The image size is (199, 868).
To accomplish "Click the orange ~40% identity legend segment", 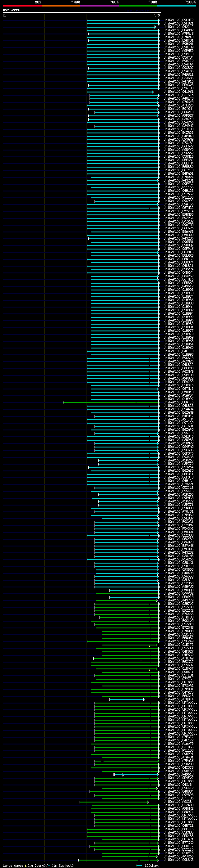I will pyautogui.click(x=61, y=6).
